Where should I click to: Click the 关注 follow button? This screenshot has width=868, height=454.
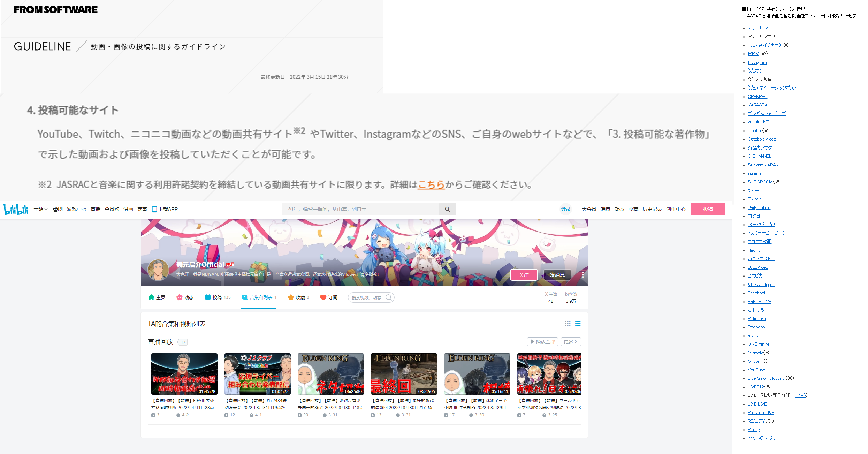(524, 275)
